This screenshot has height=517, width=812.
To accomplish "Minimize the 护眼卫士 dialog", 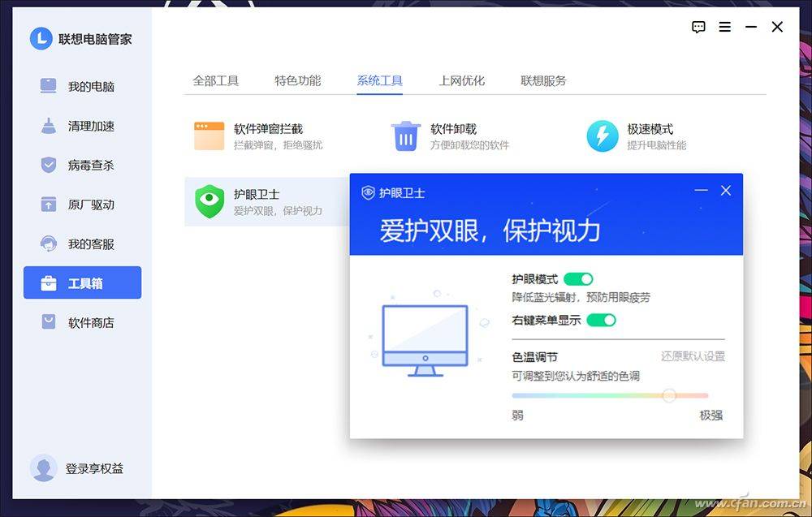I will tap(702, 191).
